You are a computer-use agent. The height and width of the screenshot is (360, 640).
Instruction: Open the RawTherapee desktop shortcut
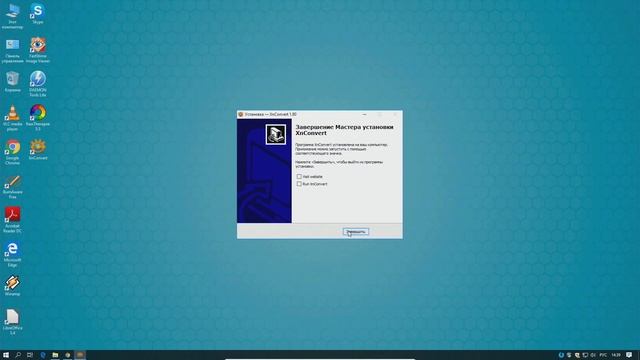coord(38,118)
